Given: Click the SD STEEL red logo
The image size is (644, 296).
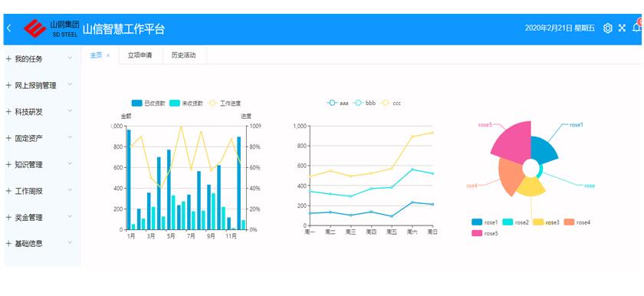Looking at the screenshot, I should point(34,28).
